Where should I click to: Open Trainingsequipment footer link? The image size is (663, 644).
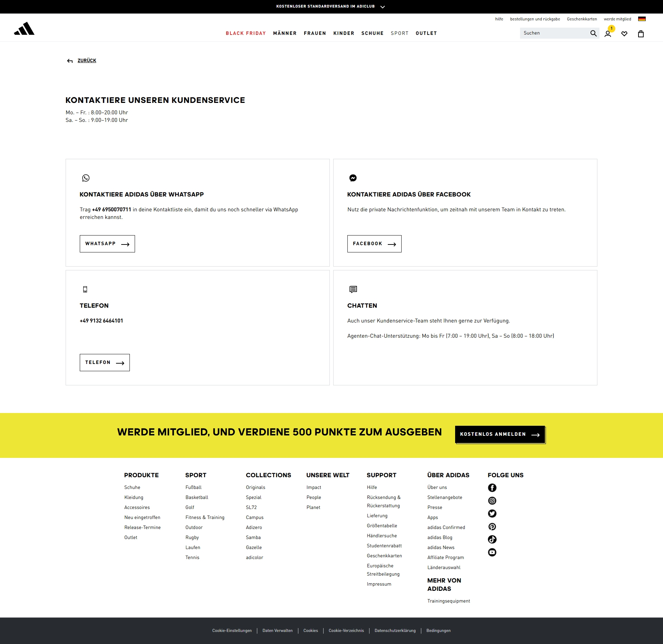(x=449, y=601)
